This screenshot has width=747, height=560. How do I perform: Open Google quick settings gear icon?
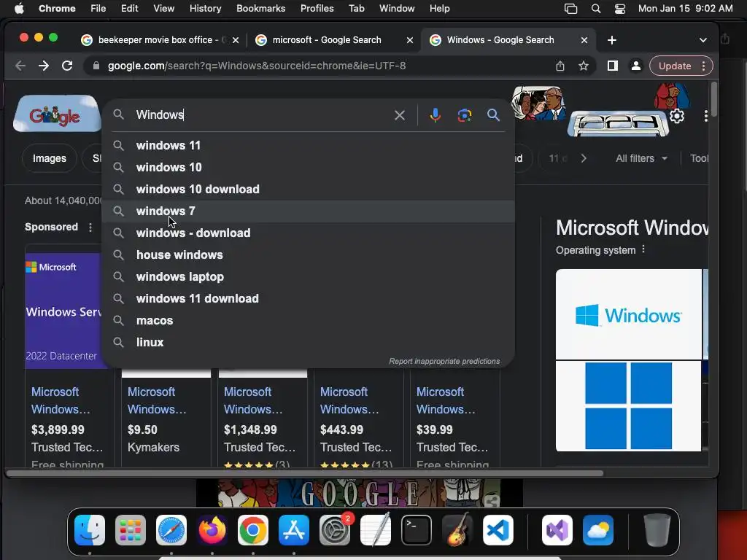(x=677, y=116)
